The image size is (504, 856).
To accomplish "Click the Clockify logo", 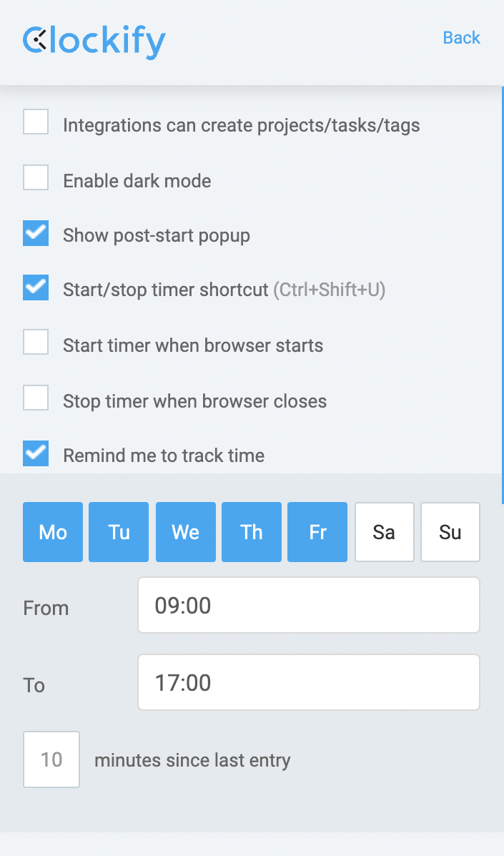I will (x=93, y=41).
